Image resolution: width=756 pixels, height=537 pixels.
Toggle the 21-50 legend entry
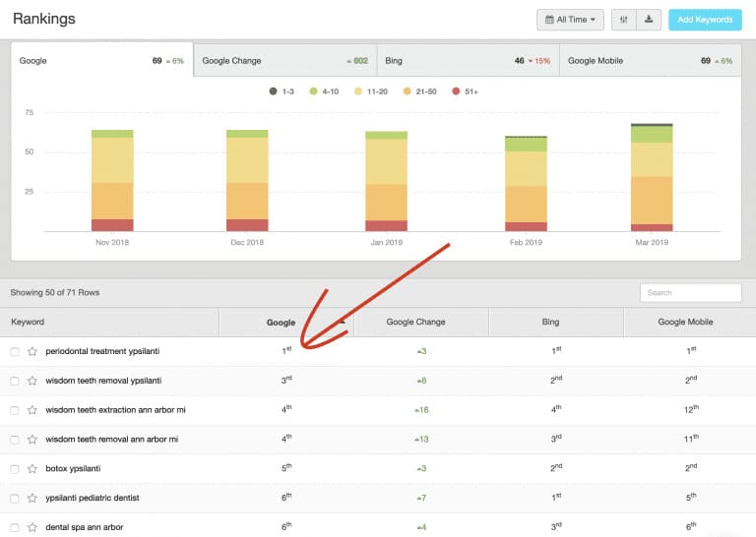pos(419,91)
